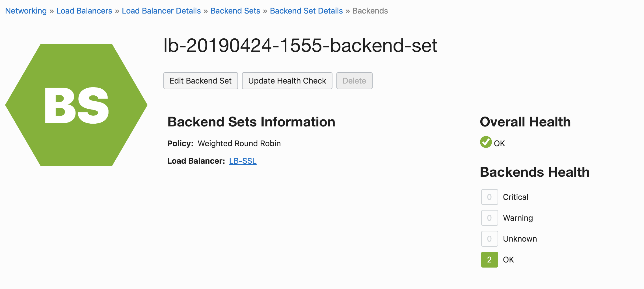This screenshot has height=289, width=644.
Task: Go back to Backend Sets breadcrumb
Action: [235, 11]
